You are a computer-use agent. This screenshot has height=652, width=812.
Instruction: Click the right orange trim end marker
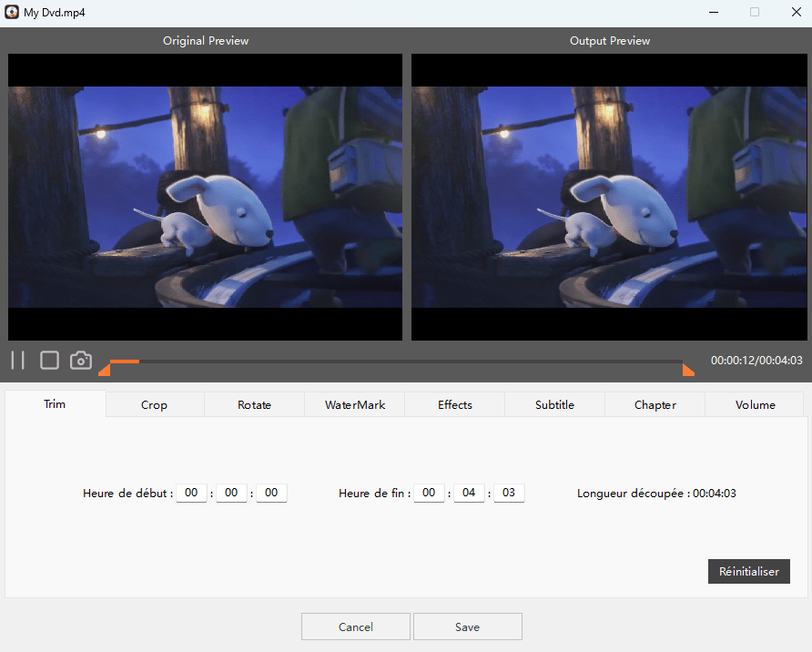point(688,369)
